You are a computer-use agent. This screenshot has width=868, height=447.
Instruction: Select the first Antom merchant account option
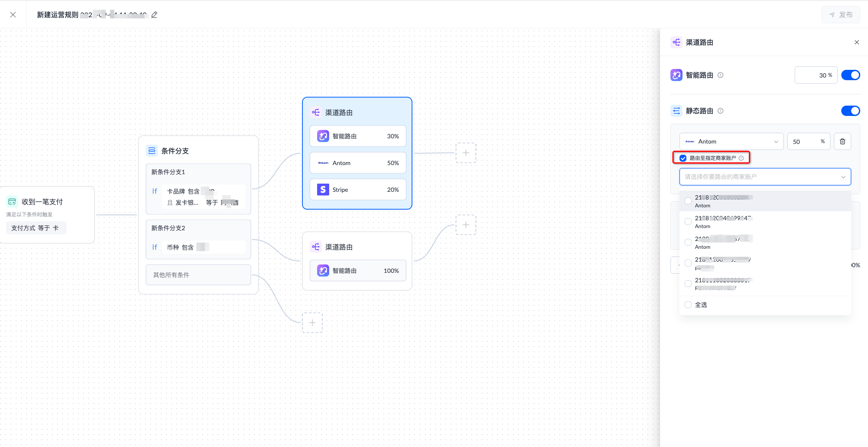coord(688,201)
